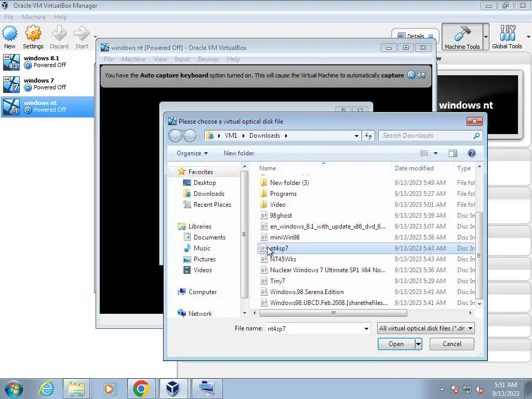Viewport: 532px width, 399px height.
Task: Open Windows Explorer taskbar icon
Action: (x=76, y=389)
